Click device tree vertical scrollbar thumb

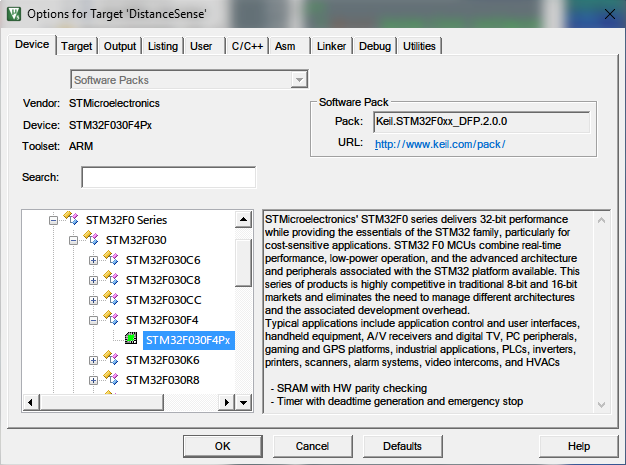coord(243,263)
